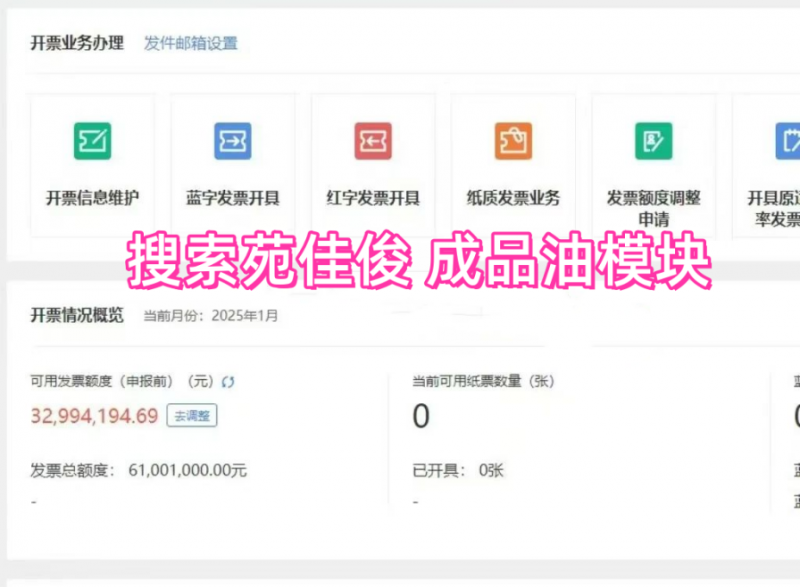
Task: Open the orange 纸质发票业务 icon
Action: click(513, 141)
